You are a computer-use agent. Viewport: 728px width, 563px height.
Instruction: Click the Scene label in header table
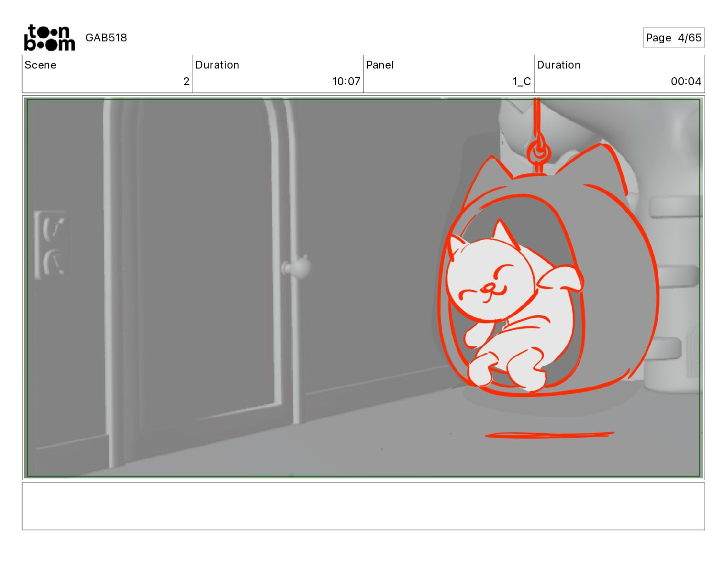pos(40,65)
